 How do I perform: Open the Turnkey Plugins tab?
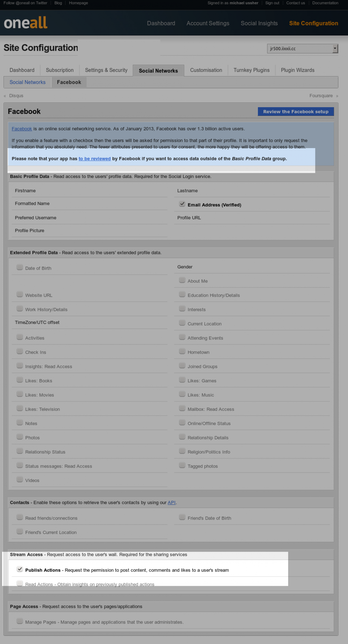pos(251,70)
